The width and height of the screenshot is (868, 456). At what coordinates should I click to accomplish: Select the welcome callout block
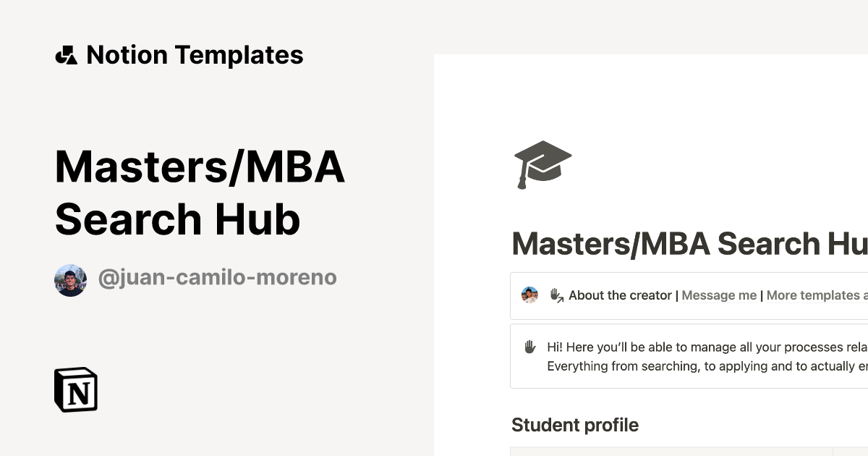[x=687, y=356]
